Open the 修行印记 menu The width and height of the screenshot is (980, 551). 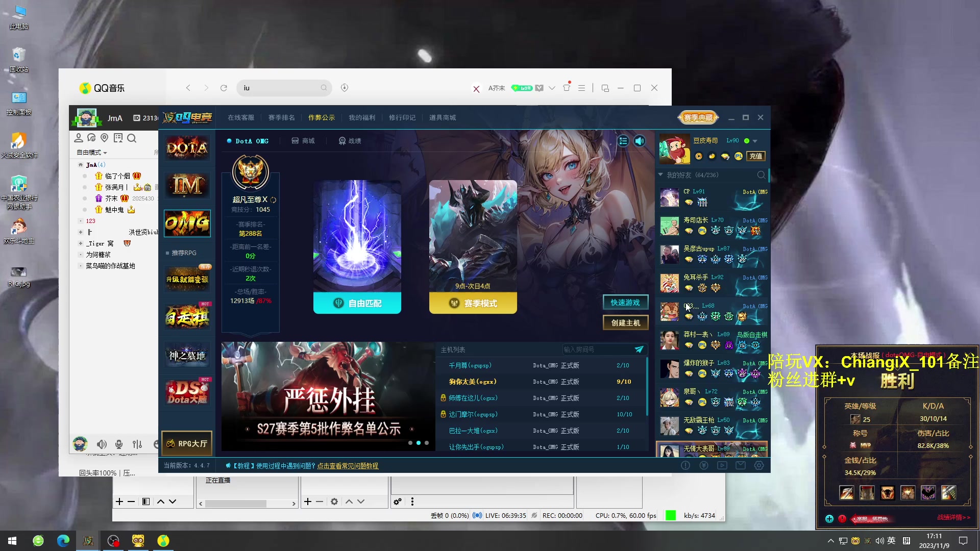[x=402, y=117]
